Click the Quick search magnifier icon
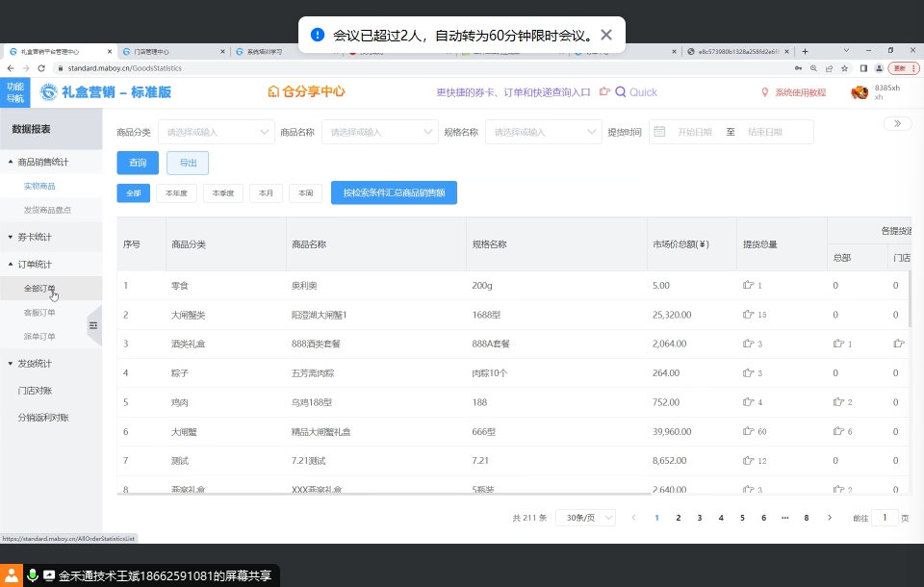Screen dimensions: 924x587 point(621,92)
